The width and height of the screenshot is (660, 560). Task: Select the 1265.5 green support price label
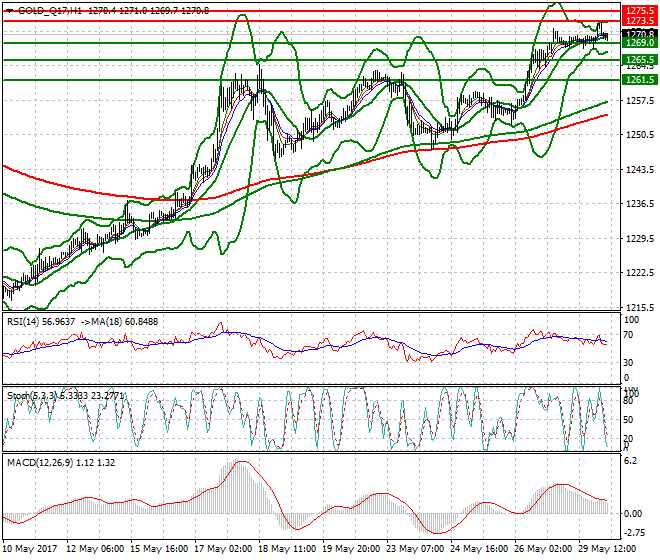coord(639,60)
